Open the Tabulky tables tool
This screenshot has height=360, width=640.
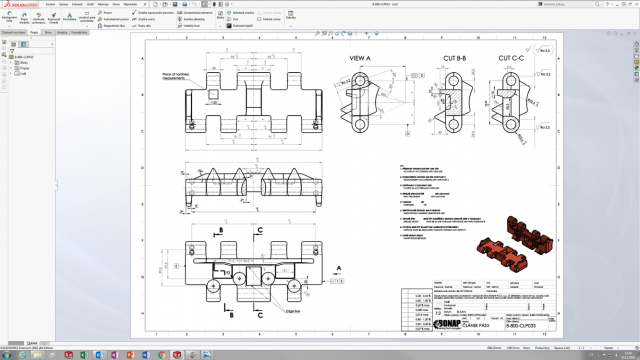click(x=291, y=16)
